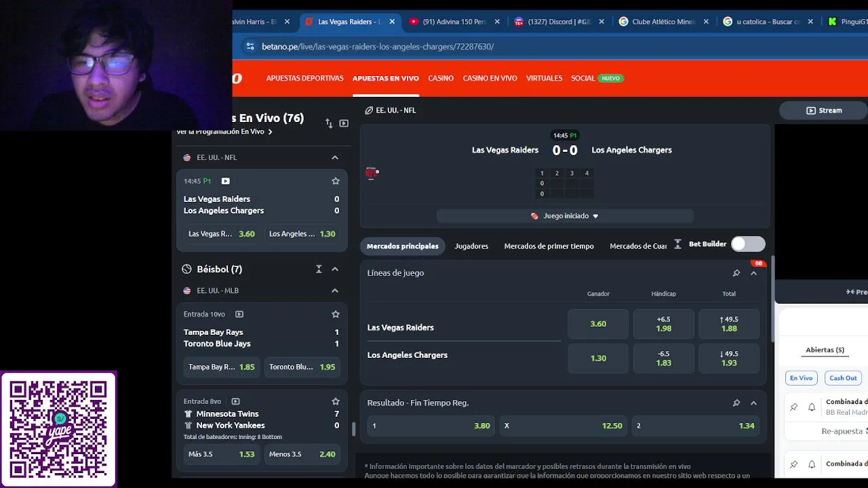
Task: Click the sort arrows icon beside En Vivo header
Action: (x=329, y=123)
